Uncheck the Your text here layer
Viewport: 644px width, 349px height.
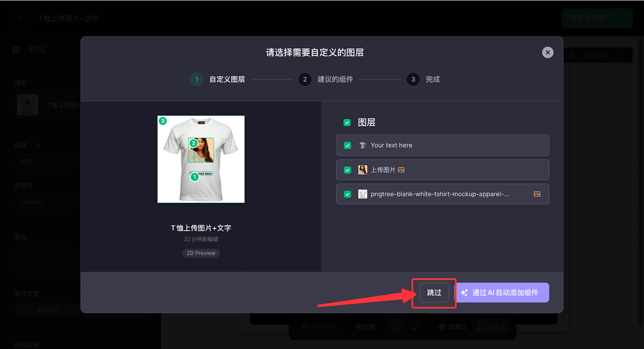348,145
